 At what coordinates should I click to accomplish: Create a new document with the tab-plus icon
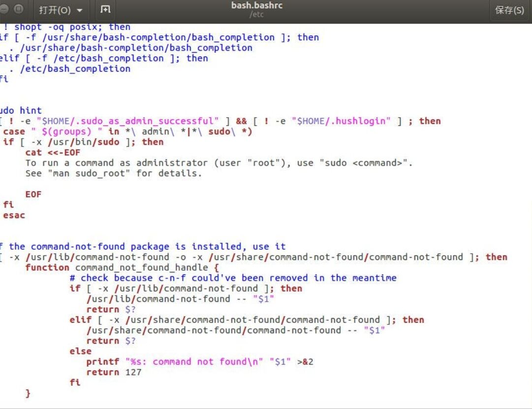point(105,9)
